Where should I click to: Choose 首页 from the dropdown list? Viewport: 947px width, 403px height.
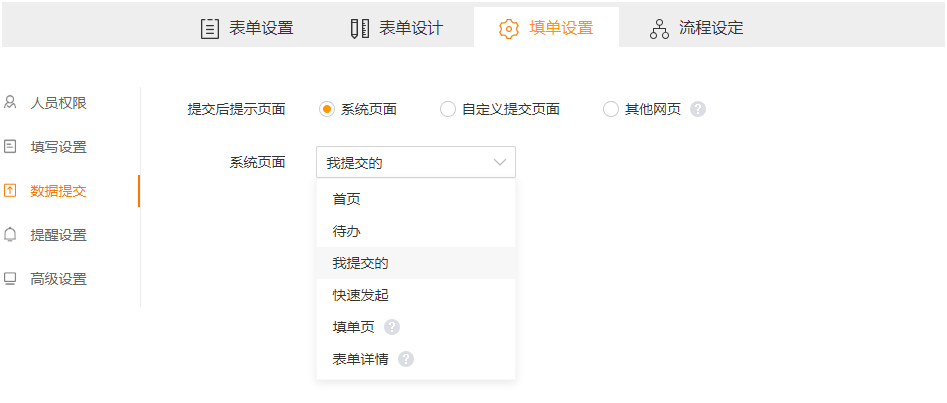coord(416,199)
